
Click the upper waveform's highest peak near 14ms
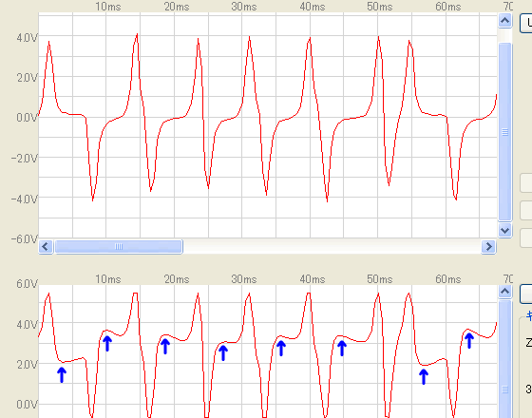(137, 34)
